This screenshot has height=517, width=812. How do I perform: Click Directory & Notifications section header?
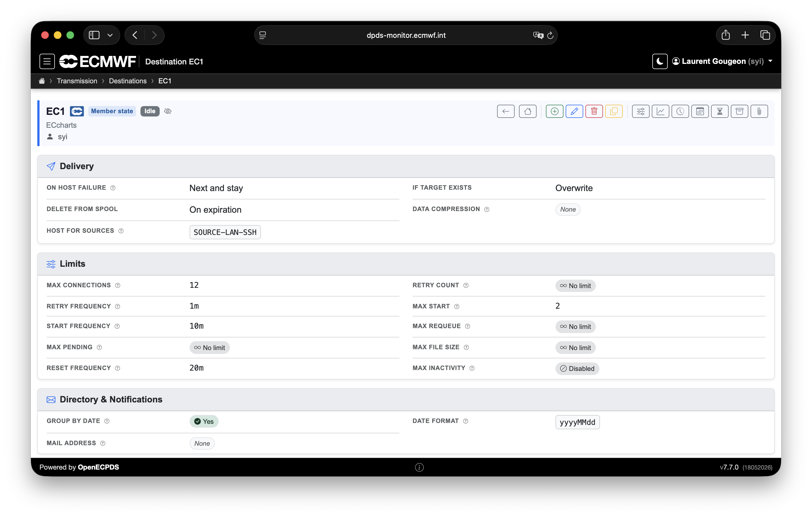point(406,399)
